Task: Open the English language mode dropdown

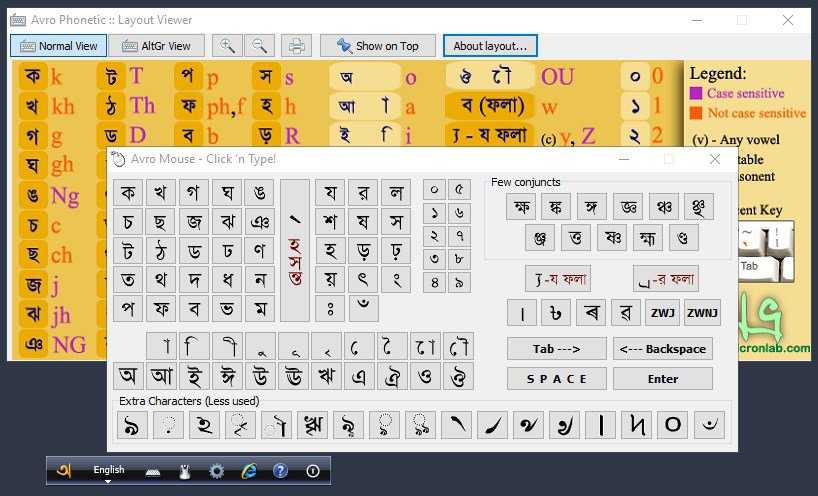Action: [x=109, y=471]
